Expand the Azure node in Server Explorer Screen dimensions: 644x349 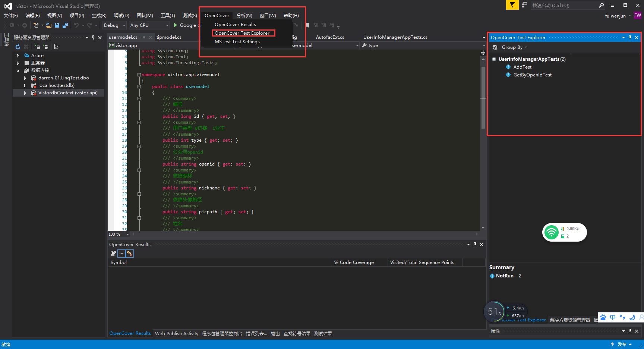[x=18, y=56]
